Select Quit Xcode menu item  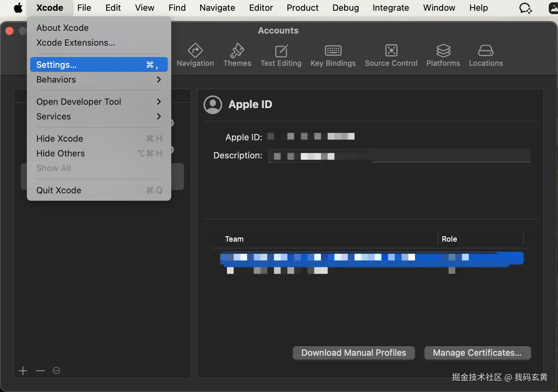point(99,190)
